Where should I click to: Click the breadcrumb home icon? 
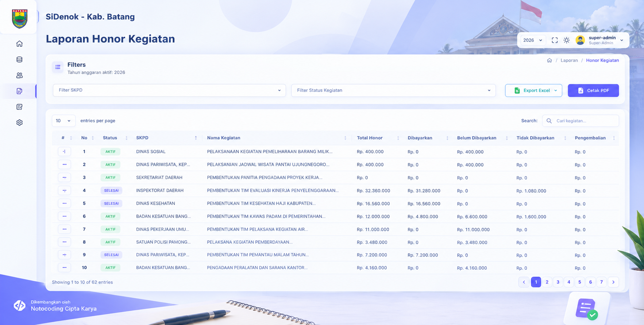point(549,60)
